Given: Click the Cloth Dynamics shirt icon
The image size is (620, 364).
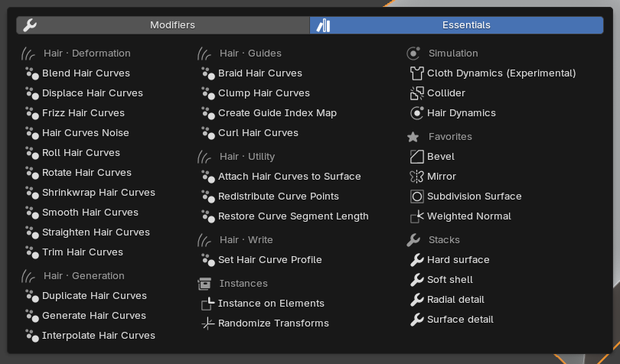Looking at the screenshot, I should (x=416, y=73).
